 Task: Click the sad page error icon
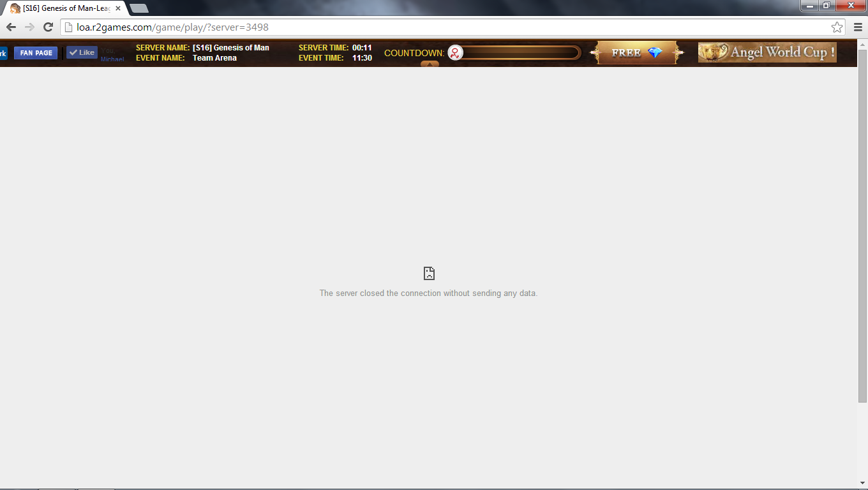coord(429,274)
